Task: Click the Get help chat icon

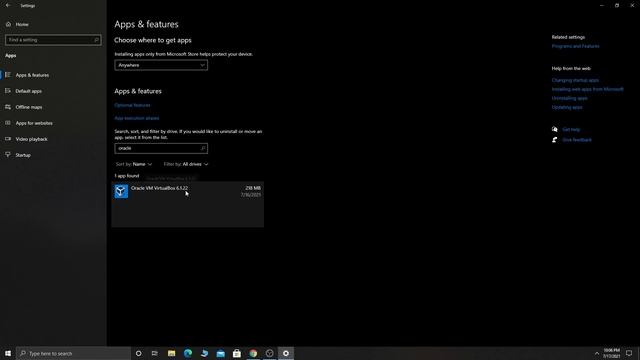Action: (555, 129)
